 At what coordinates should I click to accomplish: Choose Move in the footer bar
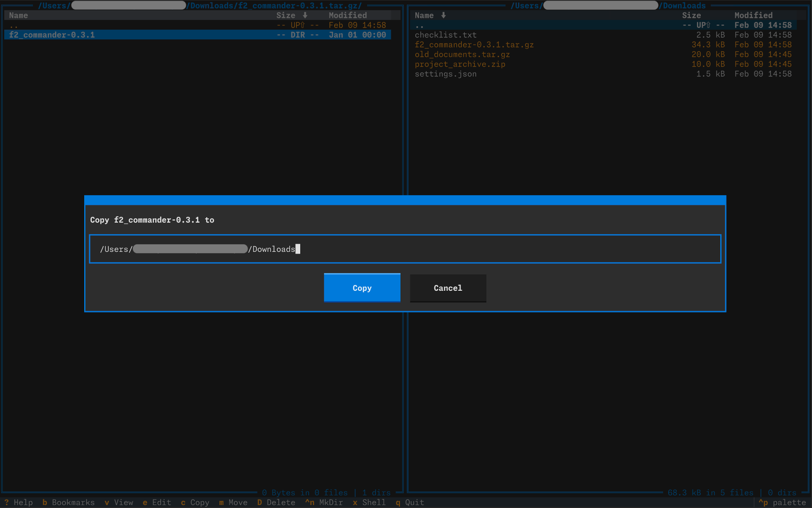click(x=233, y=502)
